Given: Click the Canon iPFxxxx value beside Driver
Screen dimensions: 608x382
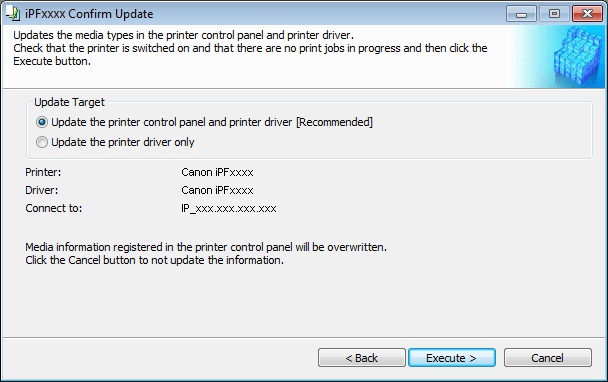Looking at the screenshot, I should click(x=217, y=190).
